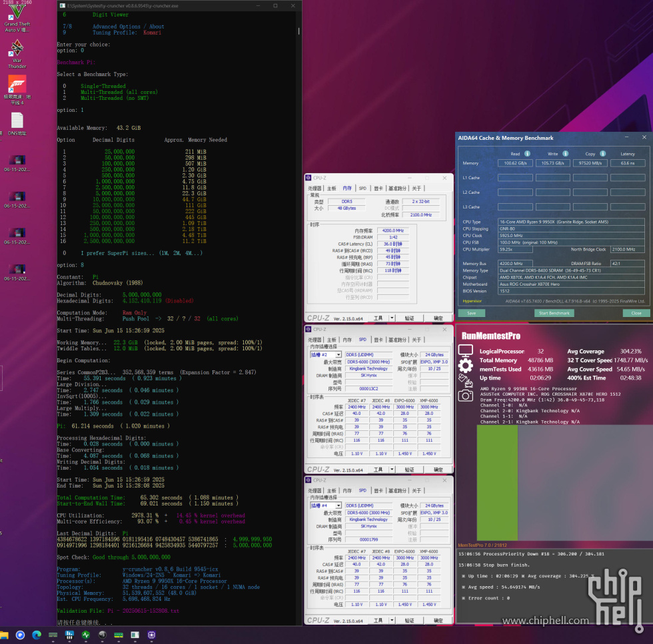Open the 插槽 #2 slot selector dropdown
653x644 pixels.
[x=326, y=355]
